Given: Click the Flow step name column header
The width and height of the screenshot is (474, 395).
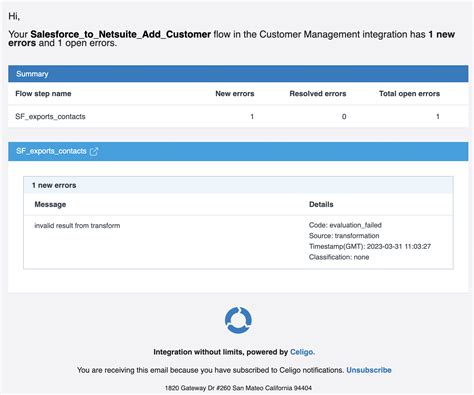Looking at the screenshot, I should pyautogui.click(x=43, y=94).
